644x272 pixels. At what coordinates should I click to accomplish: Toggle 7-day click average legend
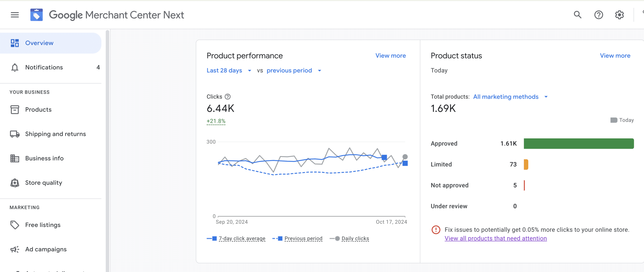[236, 239]
